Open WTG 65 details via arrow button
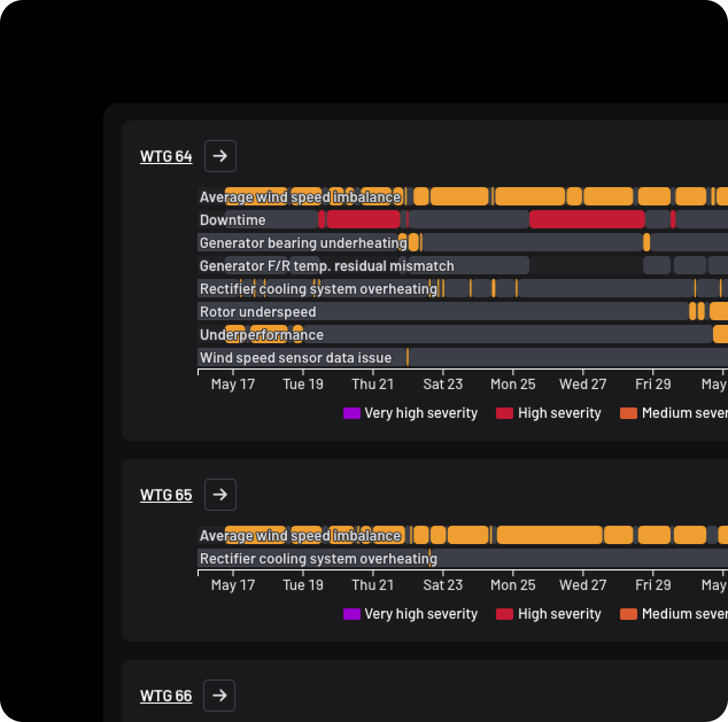 click(220, 495)
